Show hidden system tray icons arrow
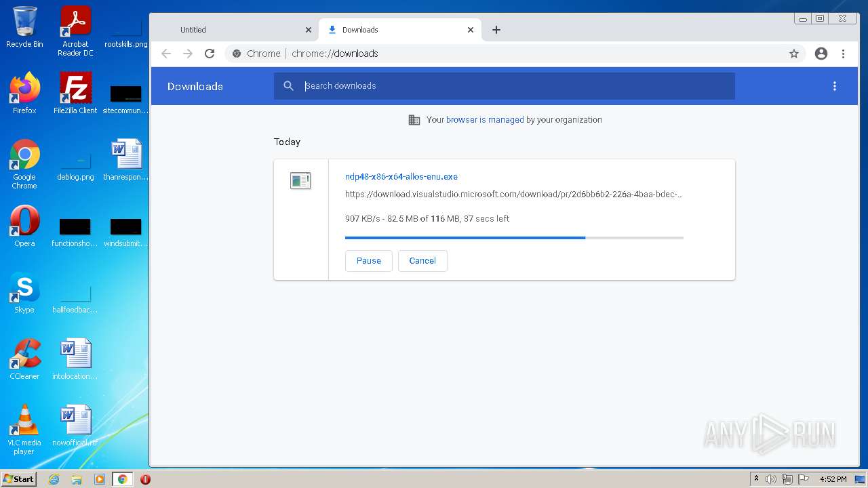 [x=756, y=479]
